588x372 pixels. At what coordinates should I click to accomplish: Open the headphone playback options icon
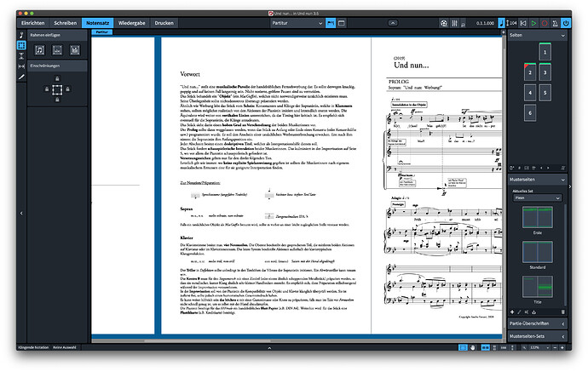pyautogui.click(x=463, y=24)
